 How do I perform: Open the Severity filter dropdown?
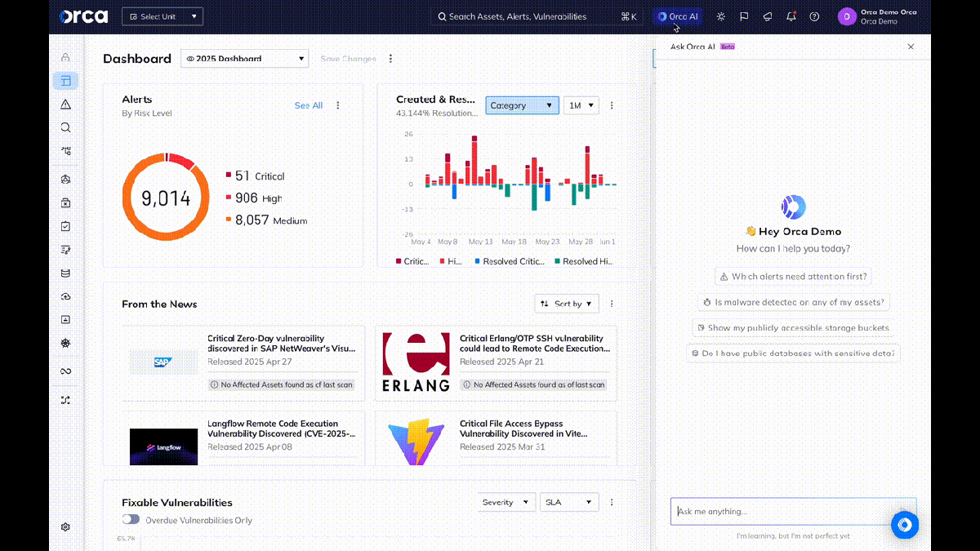tap(506, 502)
